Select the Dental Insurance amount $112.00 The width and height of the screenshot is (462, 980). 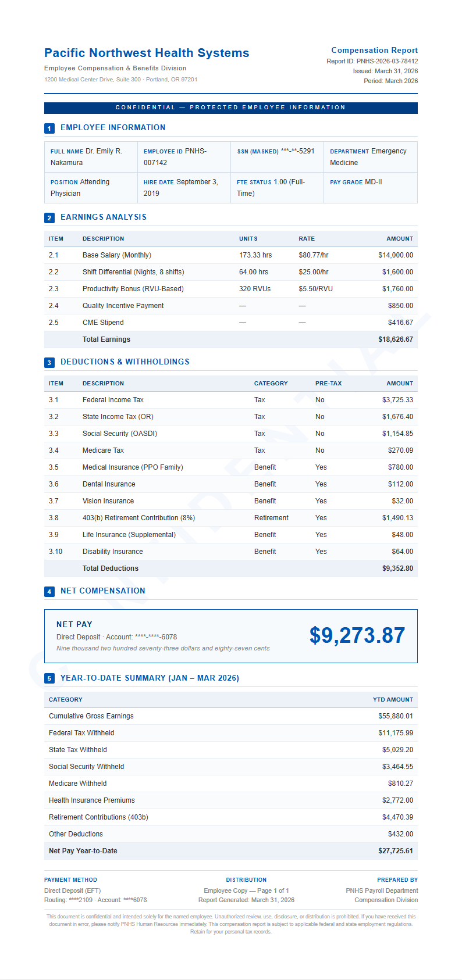400,484
